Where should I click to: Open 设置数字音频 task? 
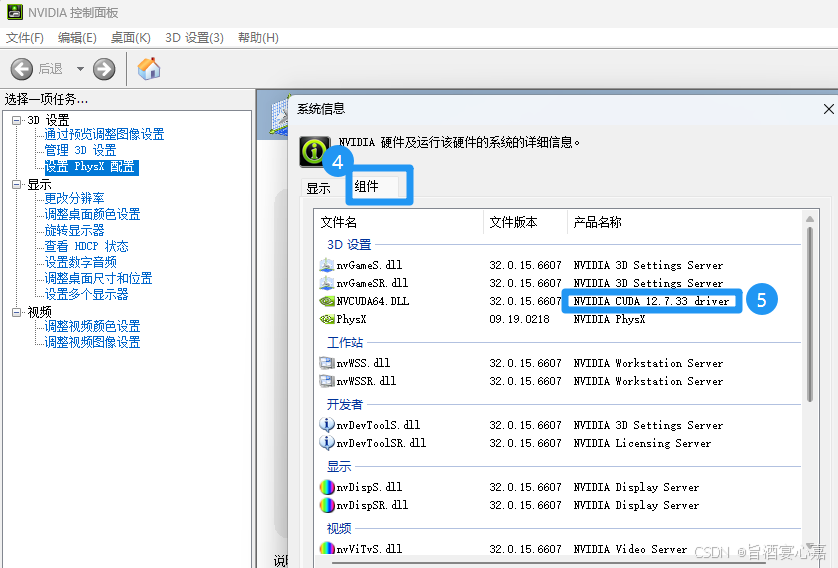[80, 262]
